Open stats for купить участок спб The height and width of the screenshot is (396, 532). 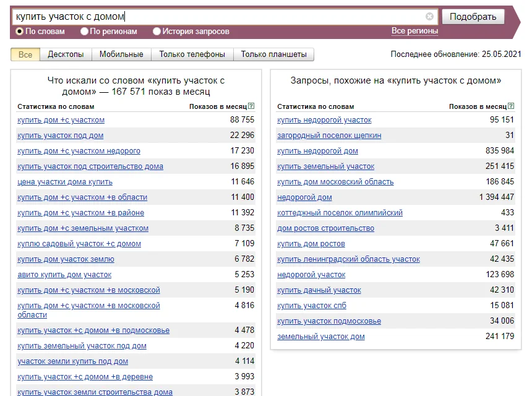click(x=312, y=306)
